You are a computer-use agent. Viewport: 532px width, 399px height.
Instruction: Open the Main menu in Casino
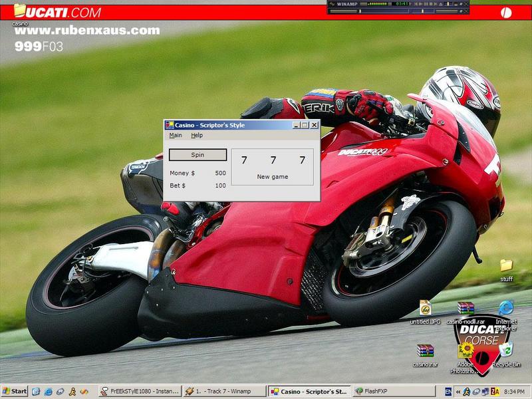click(x=176, y=136)
